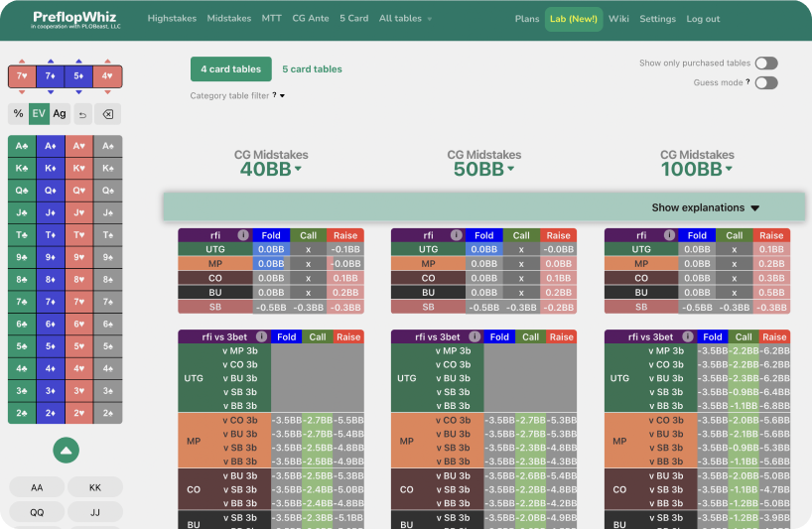The image size is (812, 529).
Task: Toggle Show only purchased tables switch
Action: click(765, 64)
